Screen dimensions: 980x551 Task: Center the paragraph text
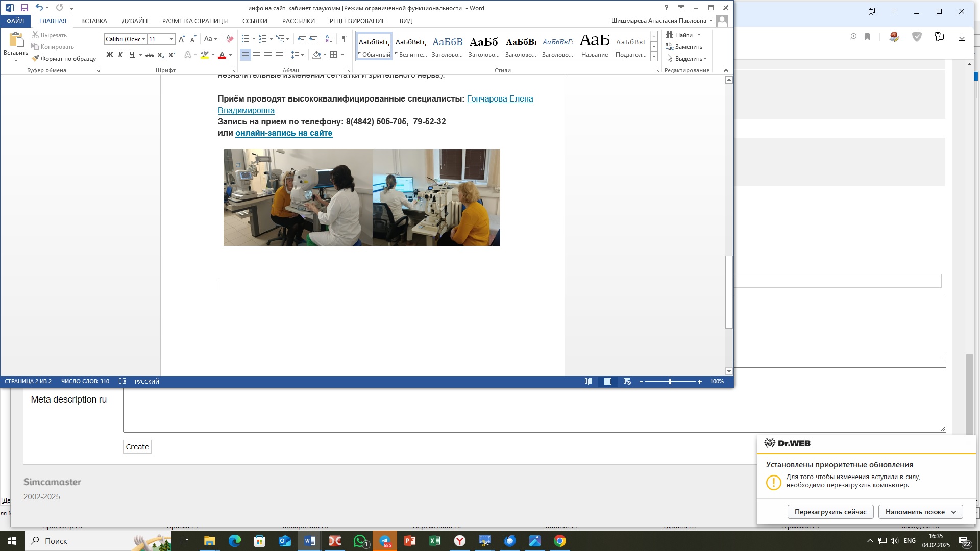click(257, 55)
